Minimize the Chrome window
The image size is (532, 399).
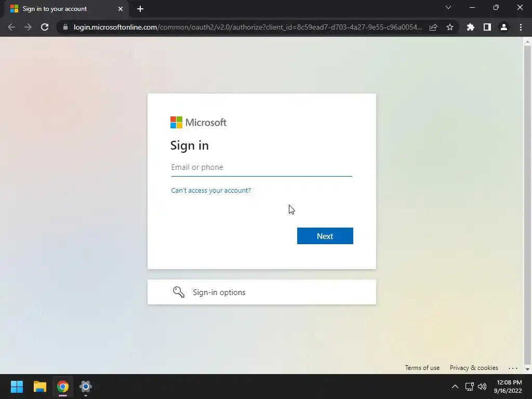pyautogui.click(x=472, y=7)
